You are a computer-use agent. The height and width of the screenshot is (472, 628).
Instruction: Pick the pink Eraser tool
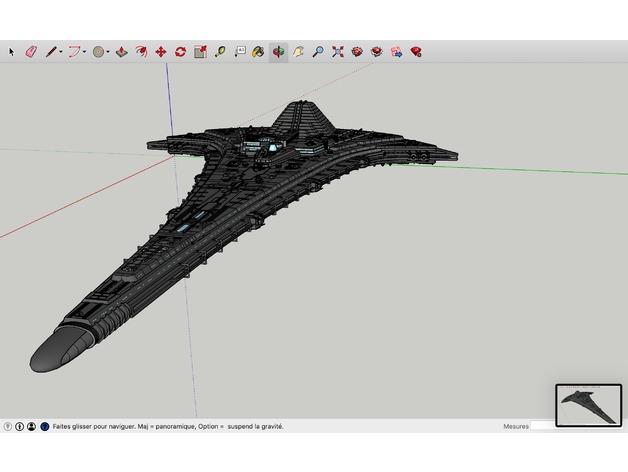(x=31, y=52)
